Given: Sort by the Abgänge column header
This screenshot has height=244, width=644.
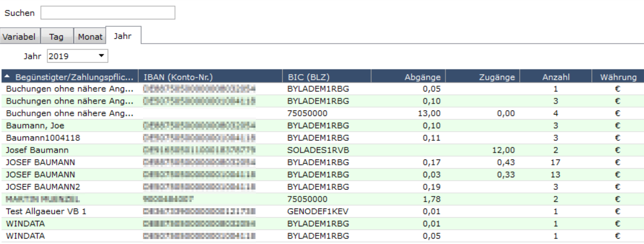Looking at the screenshot, I should [408, 77].
